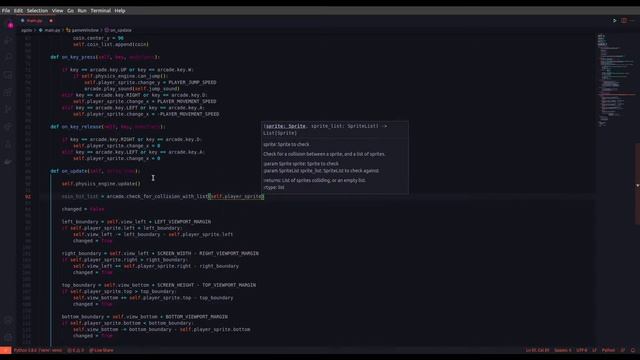This screenshot has height=360, width=640.
Task: Click 'returns: List of sprites colliding' popup text
Action: [315, 180]
